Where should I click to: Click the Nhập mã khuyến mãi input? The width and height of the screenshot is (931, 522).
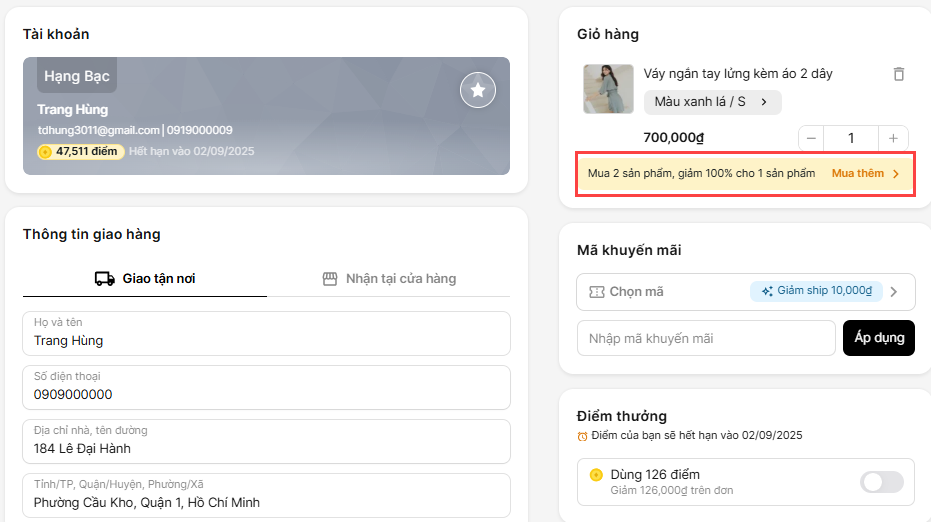(x=706, y=338)
